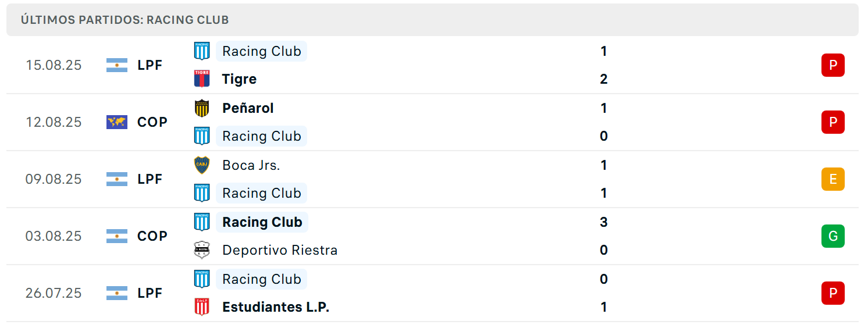
Task: Open the Boca Jrs. team link
Action: (x=251, y=165)
